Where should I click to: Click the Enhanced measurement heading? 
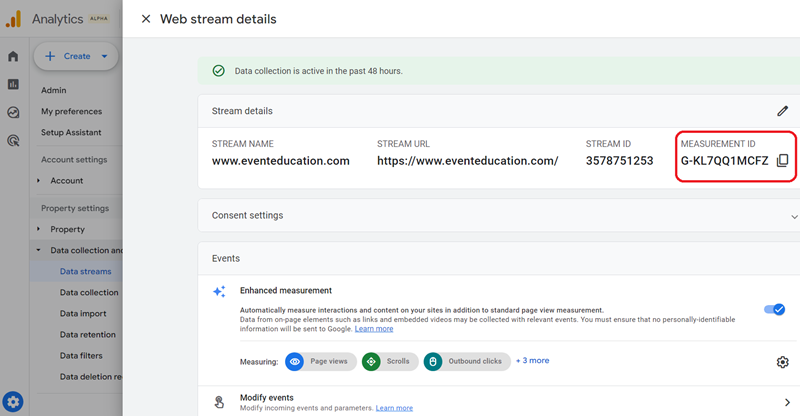click(x=286, y=290)
